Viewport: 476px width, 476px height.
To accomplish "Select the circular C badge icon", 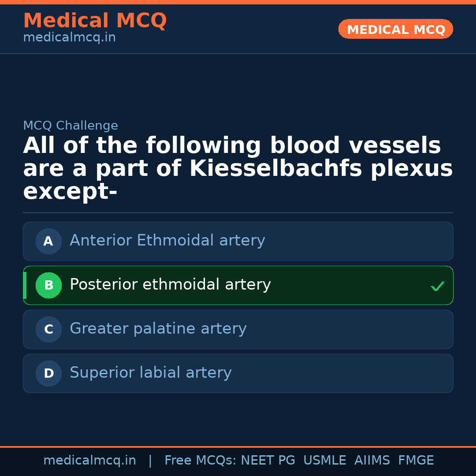I will coord(48,329).
